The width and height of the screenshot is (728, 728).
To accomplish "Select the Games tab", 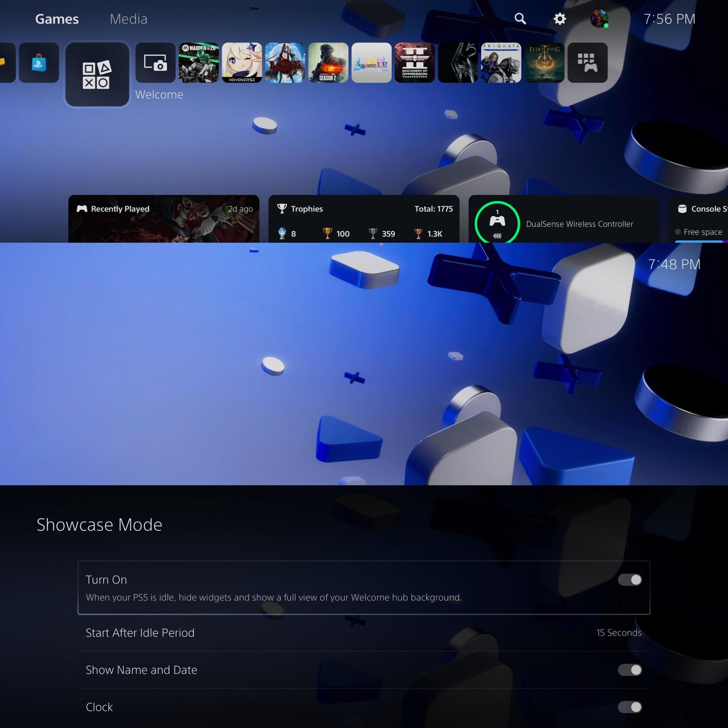I will (x=57, y=19).
